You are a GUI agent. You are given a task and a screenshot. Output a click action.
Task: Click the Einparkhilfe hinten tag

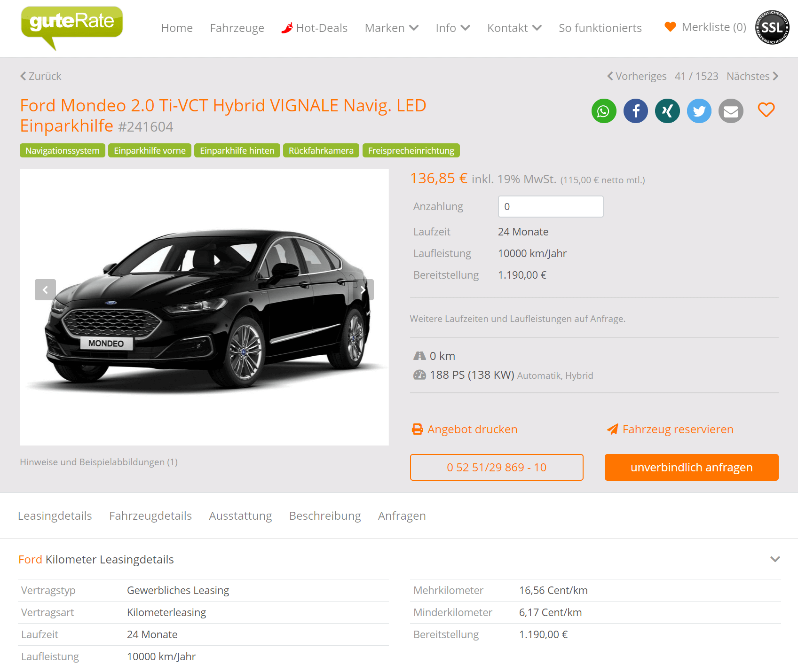[x=237, y=150]
